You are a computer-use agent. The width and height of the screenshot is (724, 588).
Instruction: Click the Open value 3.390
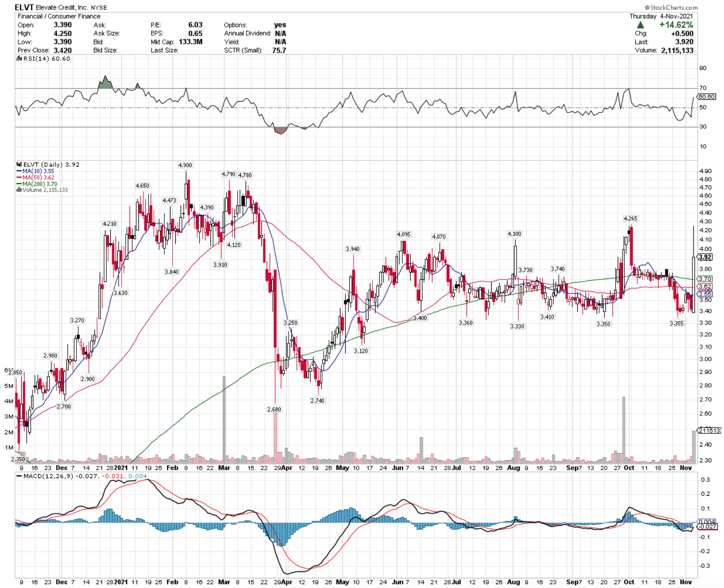point(63,25)
